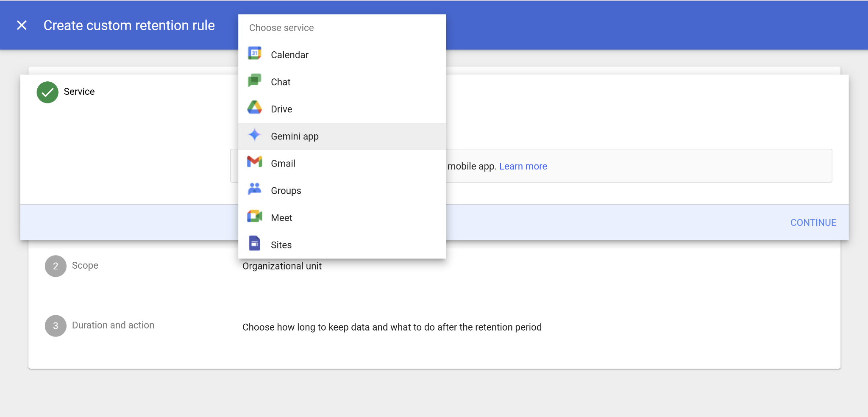Choose Gmail from the dropdown list
The width and height of the screenshot is (868, 417).
pyautogui.click(x=342, y=164)
